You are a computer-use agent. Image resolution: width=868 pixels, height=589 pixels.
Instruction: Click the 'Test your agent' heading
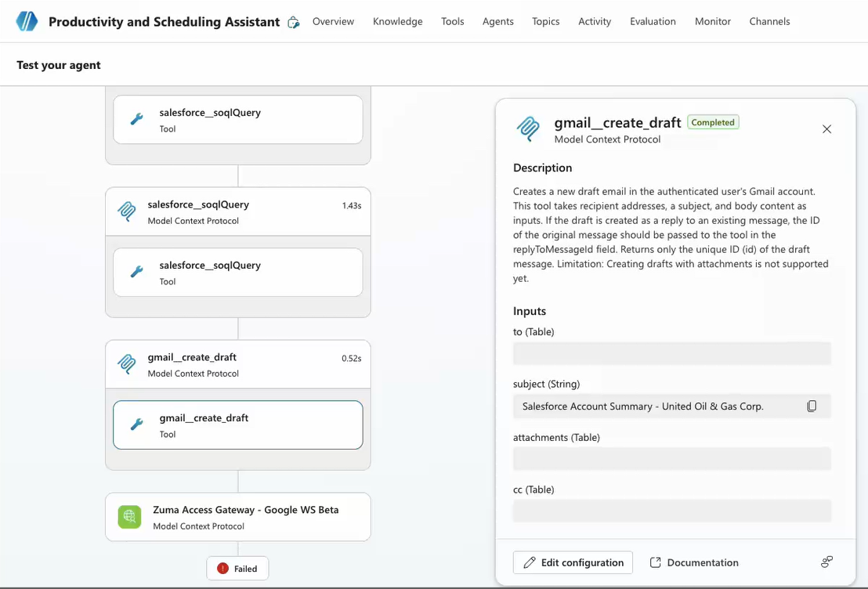[59, 65]
